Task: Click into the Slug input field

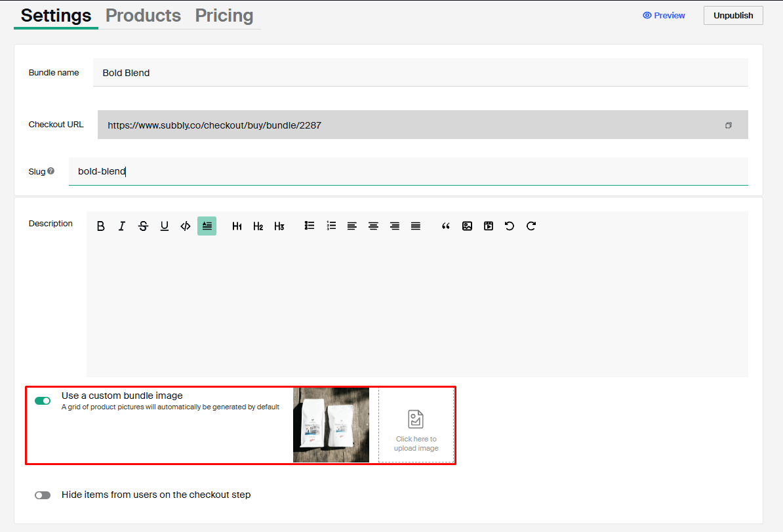Action: coord(408,171)
